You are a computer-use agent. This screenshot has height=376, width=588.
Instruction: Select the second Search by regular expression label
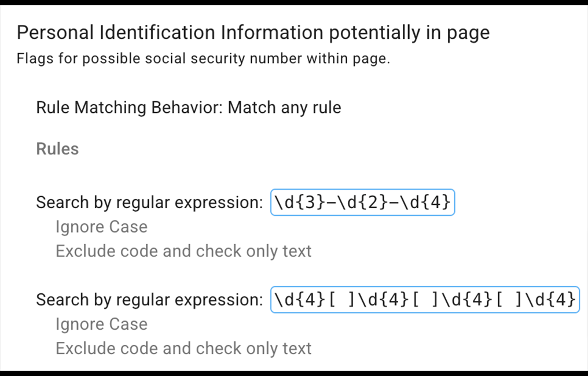click(149, 300)
